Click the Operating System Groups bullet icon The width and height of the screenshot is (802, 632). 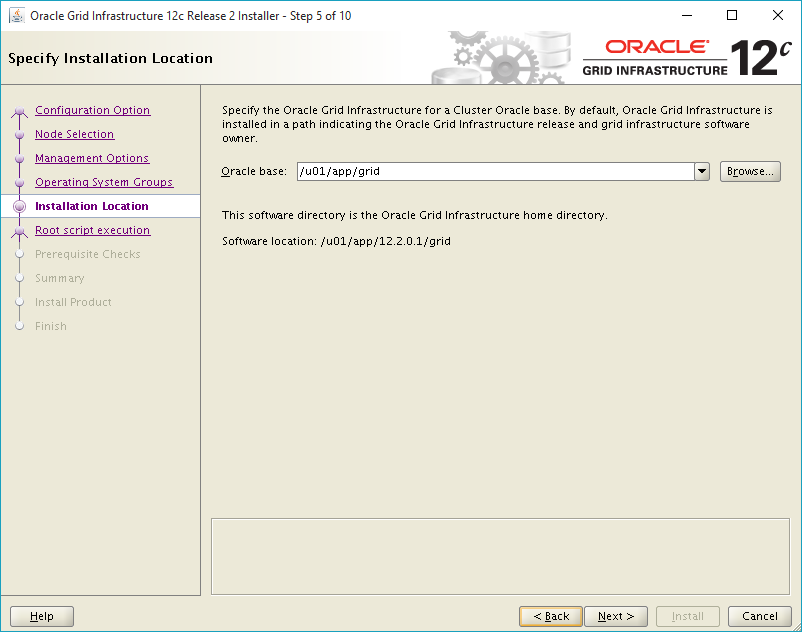19,183
